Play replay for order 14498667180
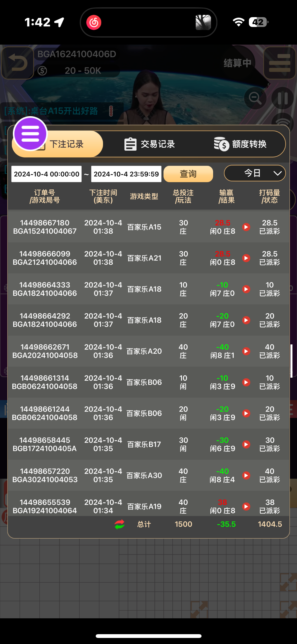 pyautogui.click(x=246, y=227)
